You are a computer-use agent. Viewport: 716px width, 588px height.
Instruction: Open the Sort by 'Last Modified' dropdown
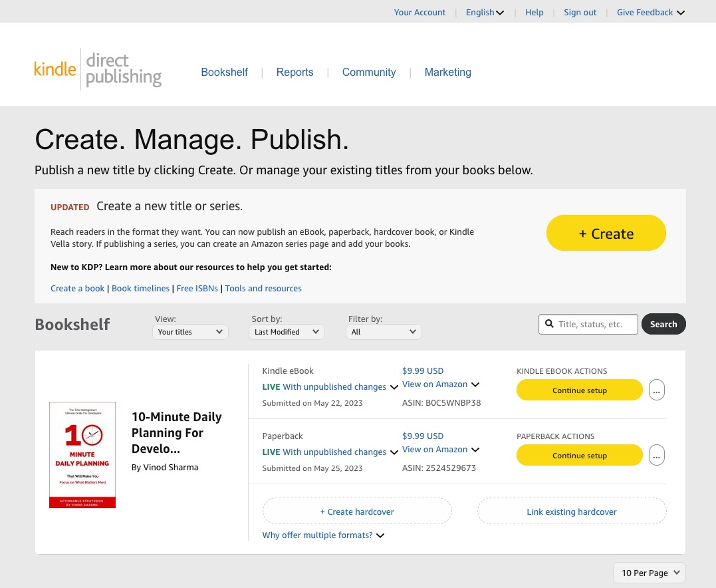click(287, 332)
